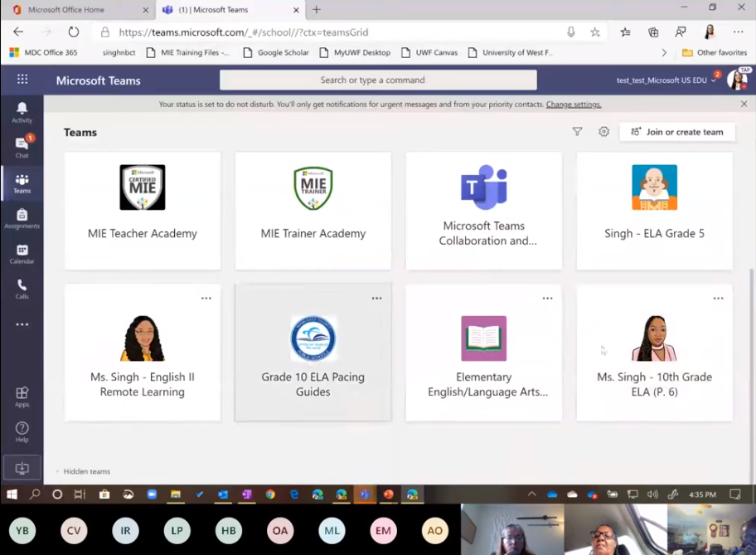
Task: Click the YB participant avatar
Action: 22,530
